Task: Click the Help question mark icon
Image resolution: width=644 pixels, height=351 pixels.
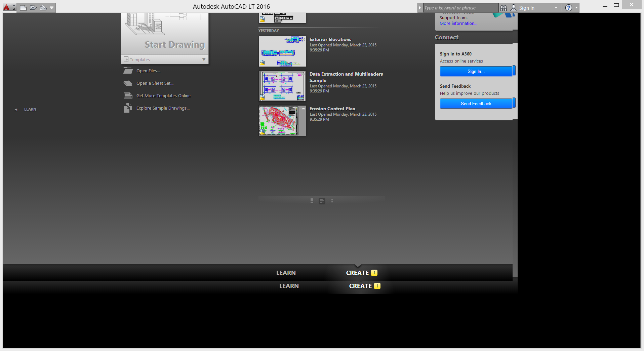Action: click(568, 8)
